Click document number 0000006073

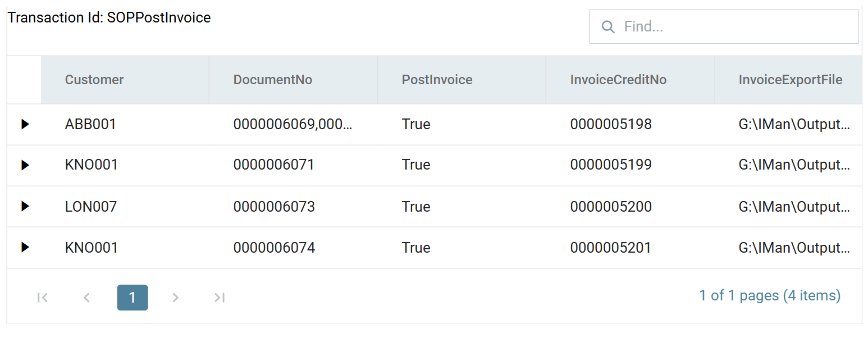tap(274, 207)
